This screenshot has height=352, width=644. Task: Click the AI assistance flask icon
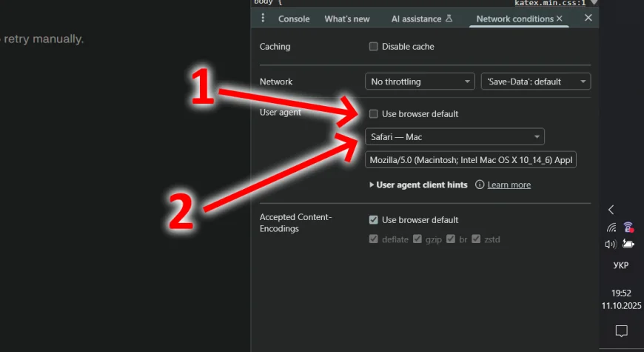449,19
